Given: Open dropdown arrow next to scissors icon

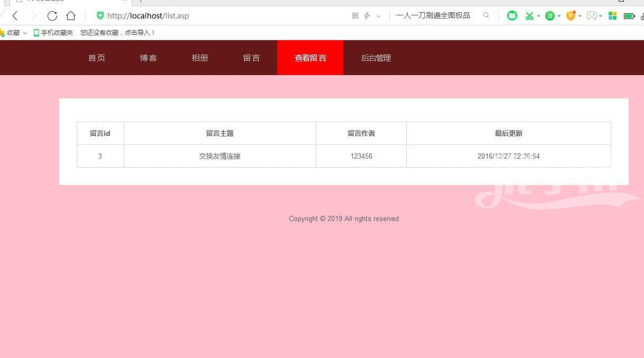Looking at the screenshot, I should [538, 16].
